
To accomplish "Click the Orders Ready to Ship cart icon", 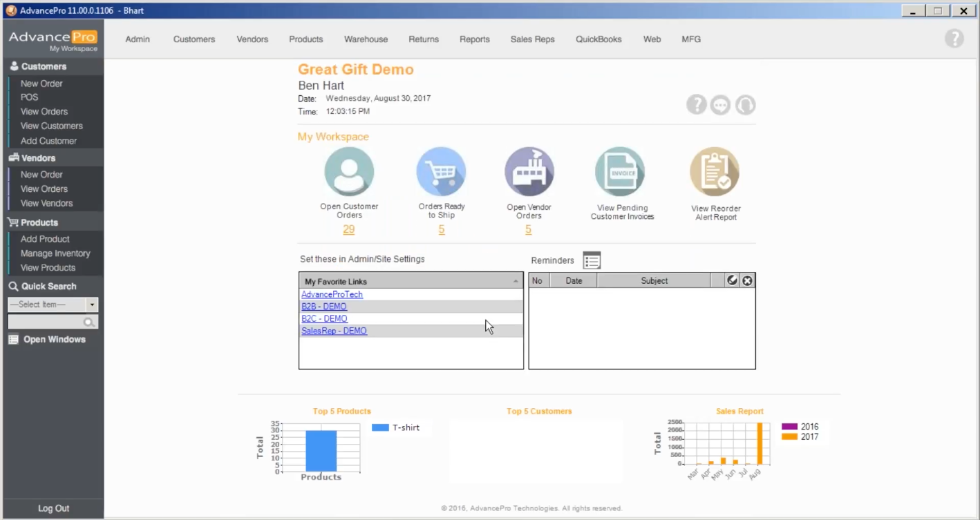I will (x=441, y=172).
